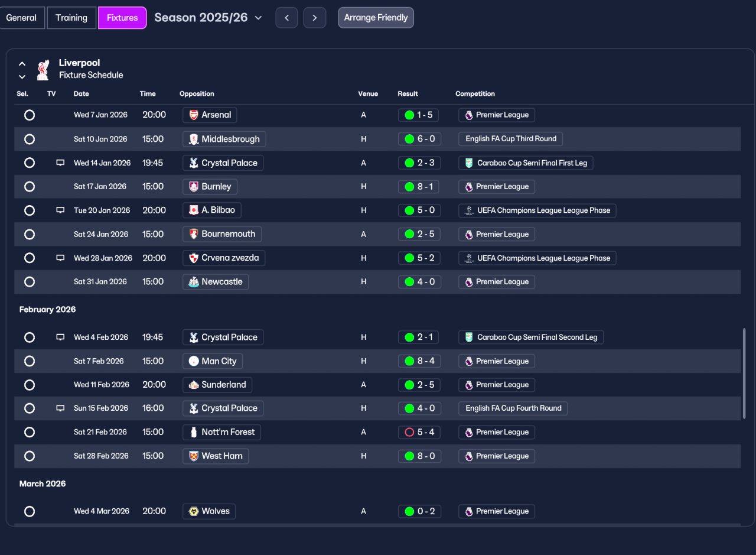Click TV icon for 15 Feb Crystal Palace match
The height and width of the screenshot is (555, 756).
(60, 408)
